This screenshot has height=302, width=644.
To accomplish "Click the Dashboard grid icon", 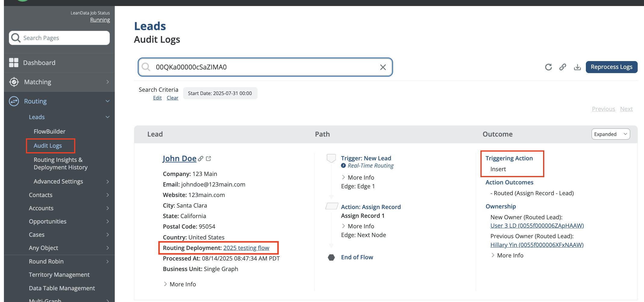I will (14, 63).
